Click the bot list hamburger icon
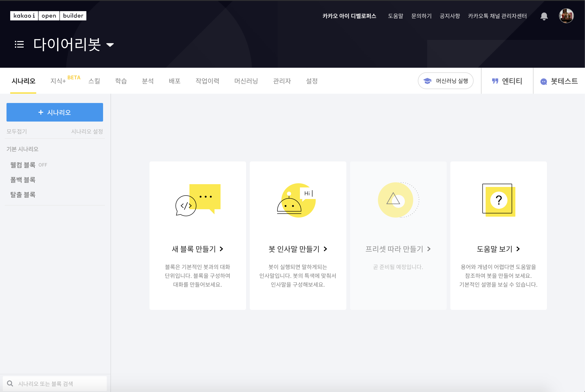 click(x=19, y=45)
